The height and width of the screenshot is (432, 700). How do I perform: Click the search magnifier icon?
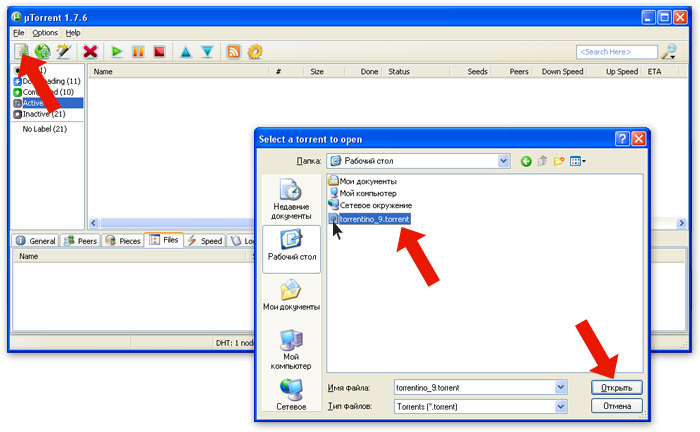(x=669, y=52)
